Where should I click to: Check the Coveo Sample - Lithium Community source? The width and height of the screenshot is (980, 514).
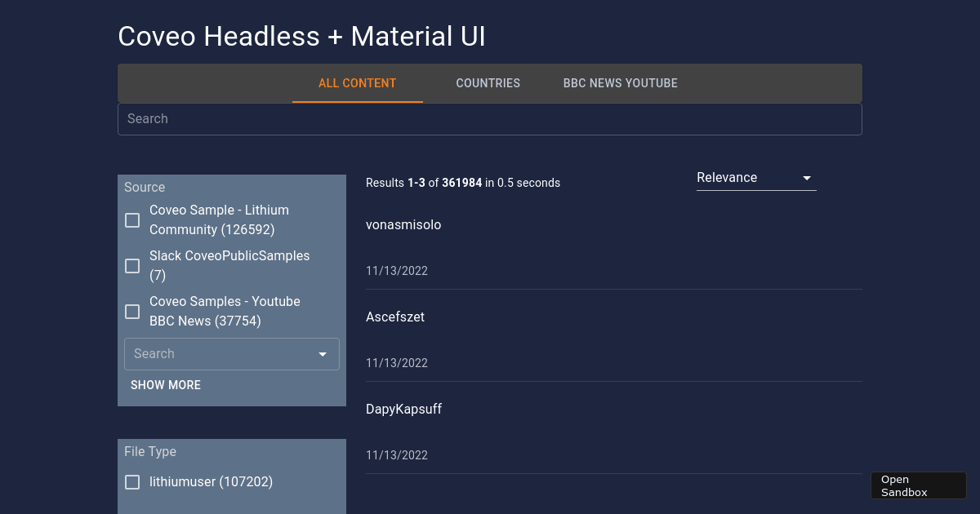[132, 220]
